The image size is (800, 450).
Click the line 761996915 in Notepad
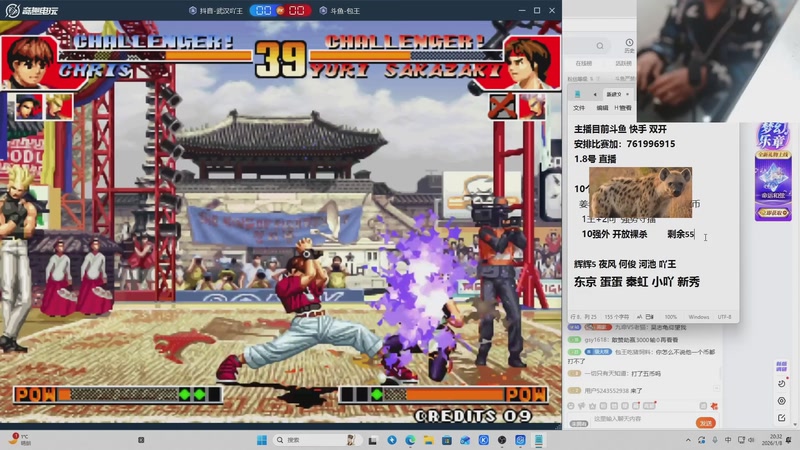click(651, 144)
